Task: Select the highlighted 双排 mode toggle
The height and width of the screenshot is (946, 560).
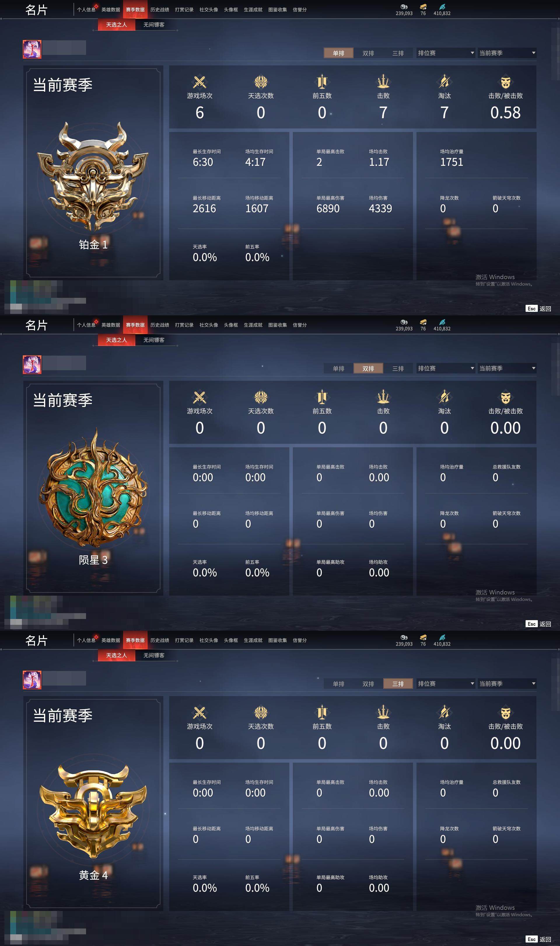Action: point(368,368)
